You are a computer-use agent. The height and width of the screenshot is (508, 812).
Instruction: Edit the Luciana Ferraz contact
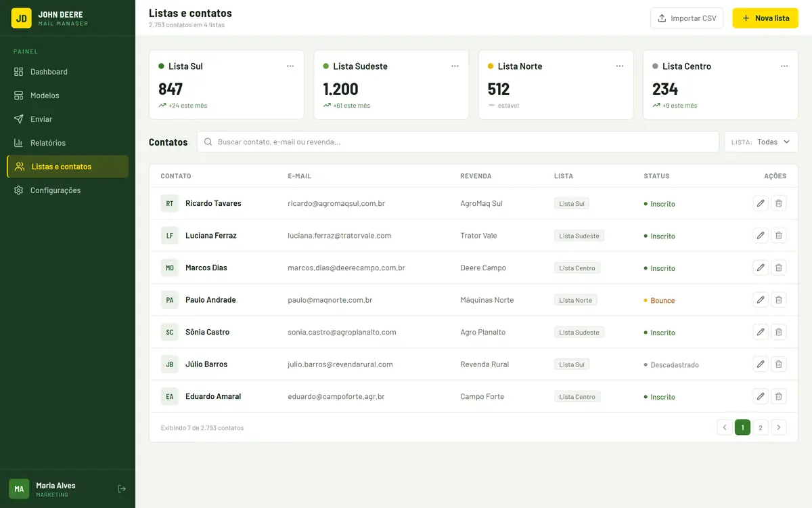point(761,236)
